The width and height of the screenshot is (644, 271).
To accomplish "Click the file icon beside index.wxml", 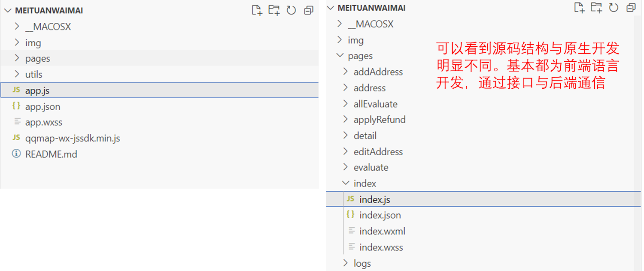I will pos(351,231).
